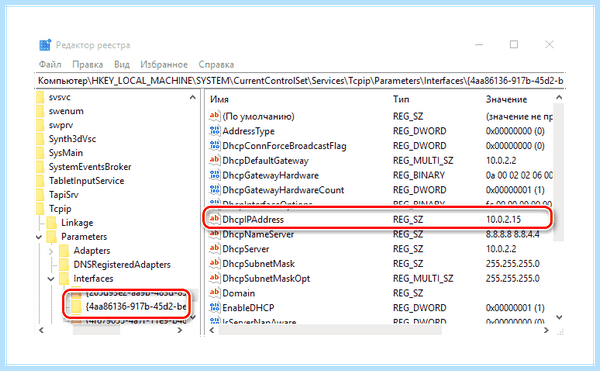The height and width of the screenshot is (371, 600).
Task: Select the SysMain folder icon
Action: click(40, 153)
